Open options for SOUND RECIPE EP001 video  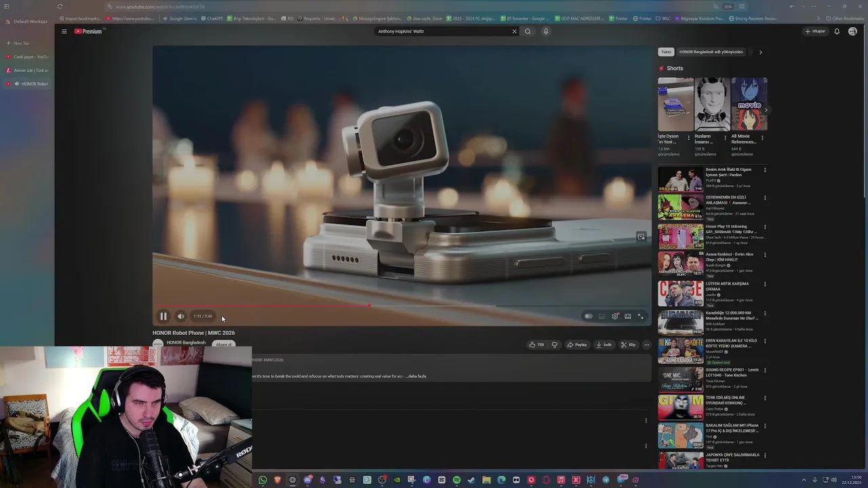tap(765, 371)
